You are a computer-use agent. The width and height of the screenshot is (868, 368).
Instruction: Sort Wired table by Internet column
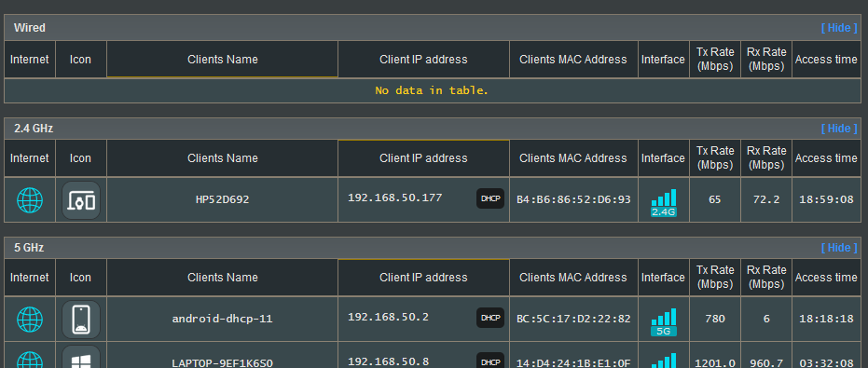coord(29,60)
